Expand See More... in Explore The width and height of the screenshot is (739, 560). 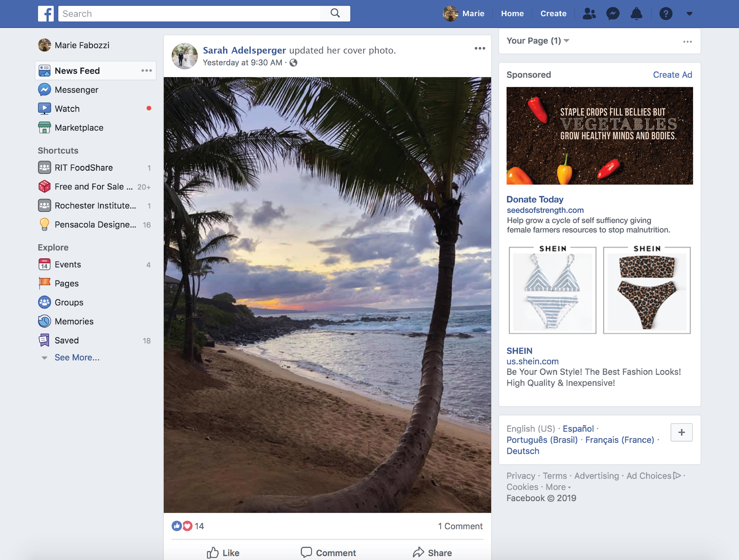(77, 358)
